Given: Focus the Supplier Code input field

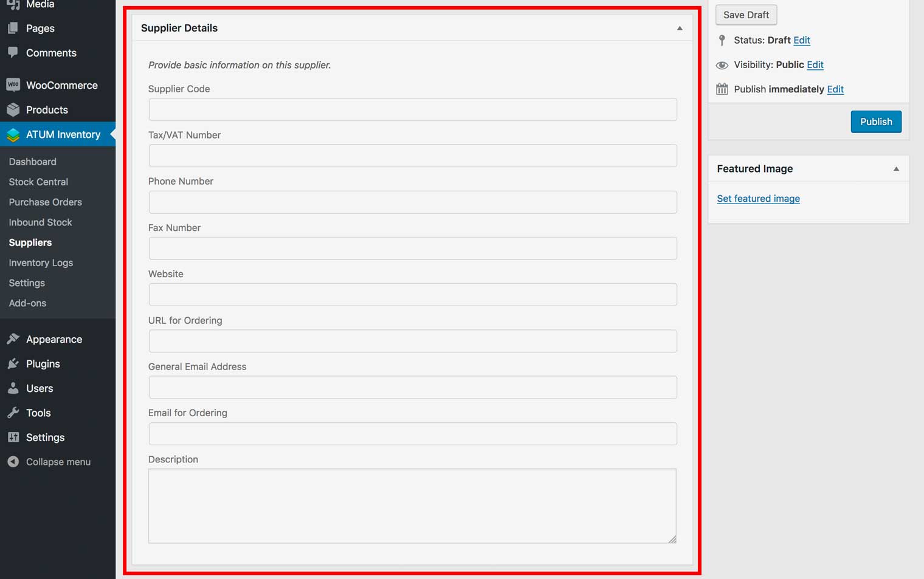Looking at the screenshot, I should 412,110.
